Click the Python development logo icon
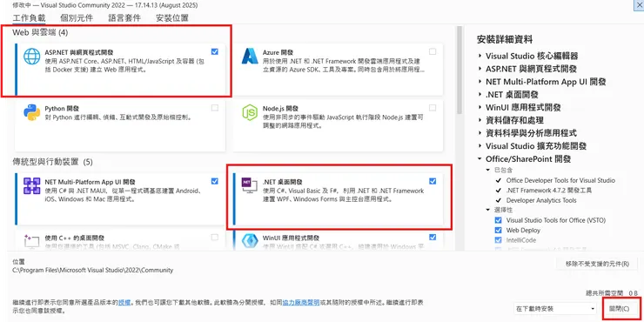The width and height of the screenshot is (644, 322). (x=31, y=112)
